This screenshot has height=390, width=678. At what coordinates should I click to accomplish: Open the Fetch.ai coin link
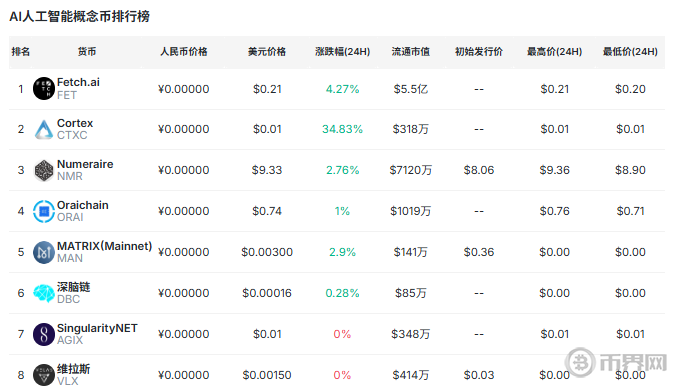point(78,82)
